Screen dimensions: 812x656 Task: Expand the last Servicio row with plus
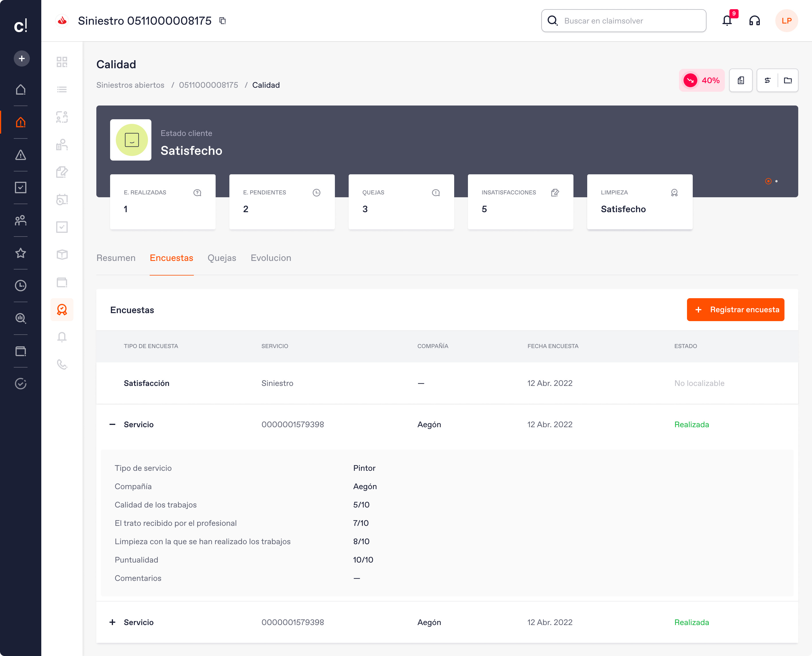click(x=112, y=622)
